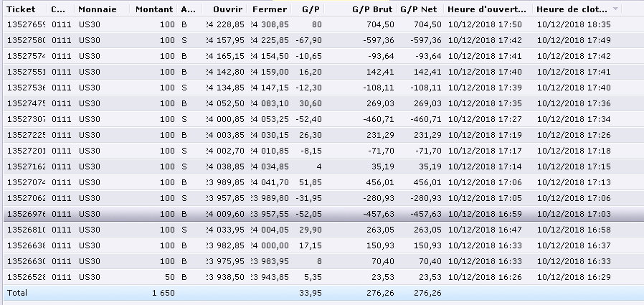Image resolution: width=644 pixels, height=305 pixels.
Task: Click the Total summary row label
Action: point(18,293)
